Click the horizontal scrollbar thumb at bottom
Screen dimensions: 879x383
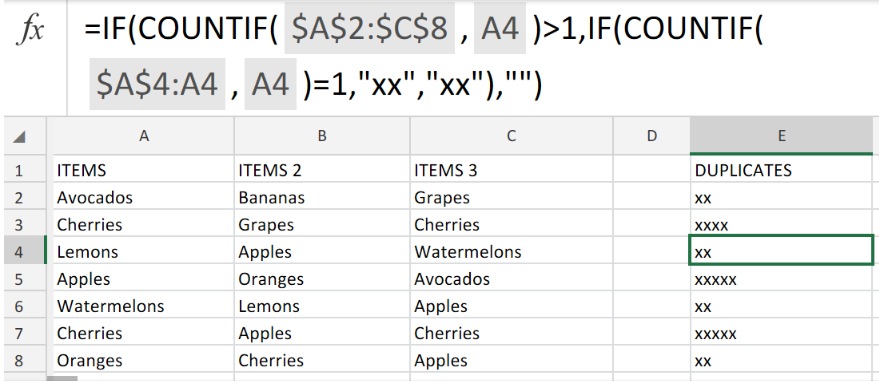[62, 379]
